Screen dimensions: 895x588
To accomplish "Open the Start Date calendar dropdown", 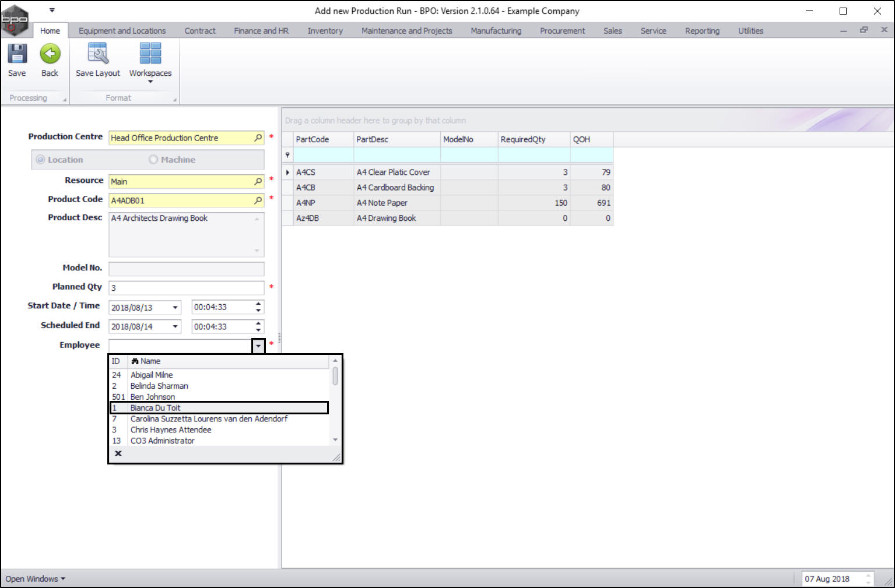I will click(175, 307).
